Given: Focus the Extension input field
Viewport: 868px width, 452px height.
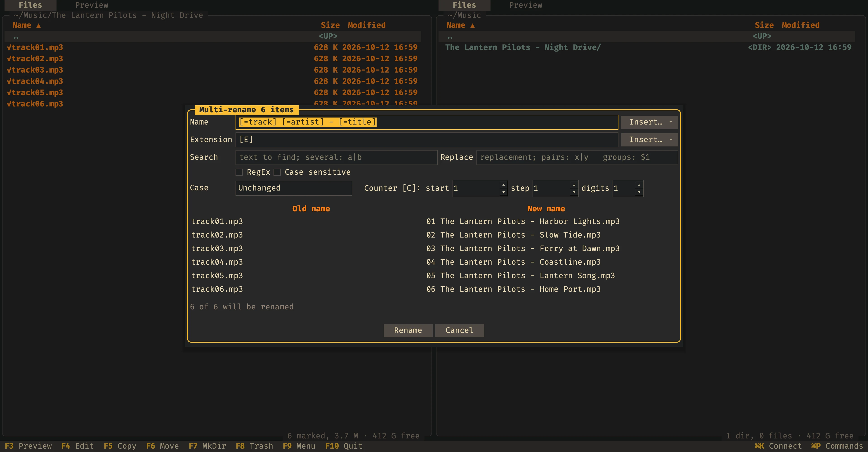Looking at the screenshot, I should pos(427,139).
